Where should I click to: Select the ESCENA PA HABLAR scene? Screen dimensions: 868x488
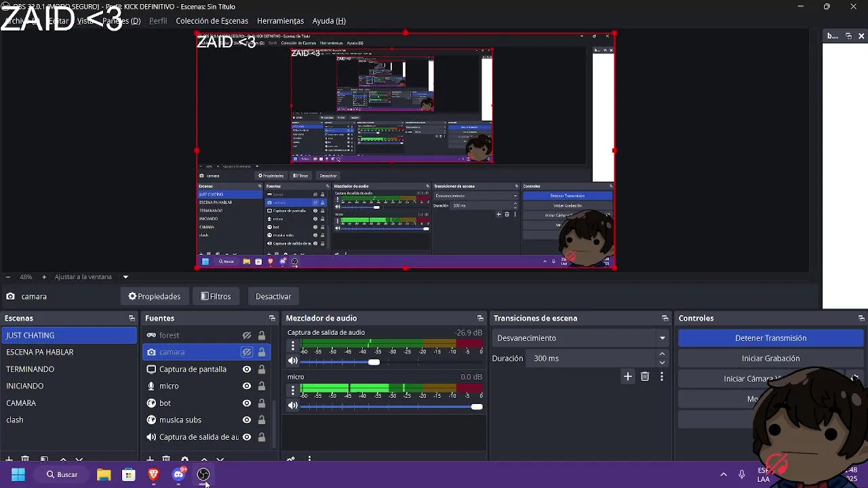pyautogui.click(x=69, y=352)
